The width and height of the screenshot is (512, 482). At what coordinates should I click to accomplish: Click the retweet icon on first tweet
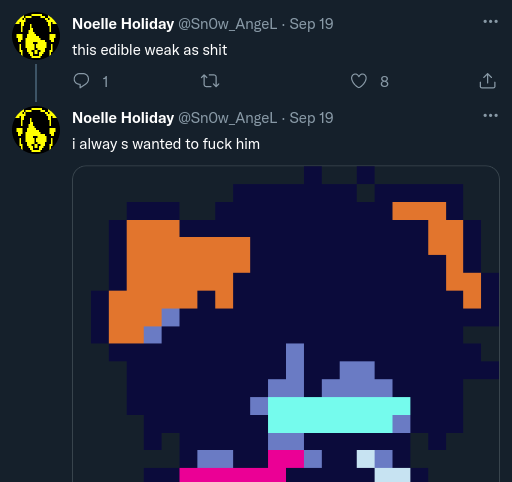pyautogui.click(x=210, y=81)
